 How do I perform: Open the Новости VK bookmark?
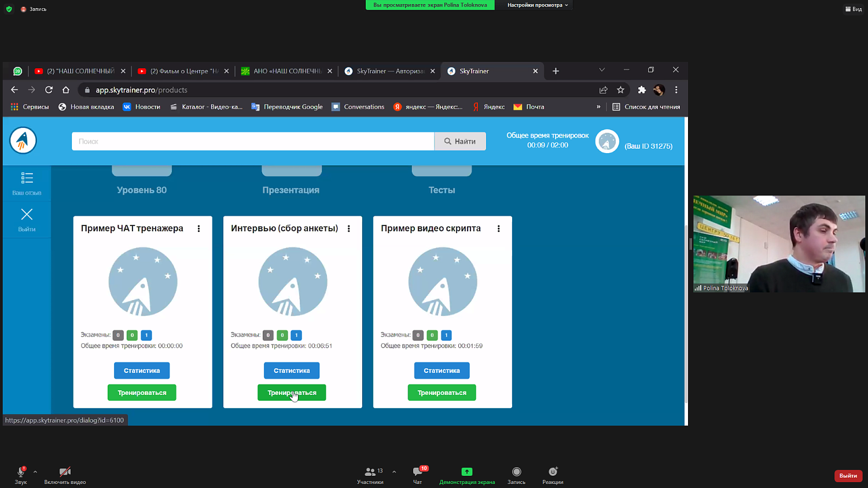click(x=141, y=107)
